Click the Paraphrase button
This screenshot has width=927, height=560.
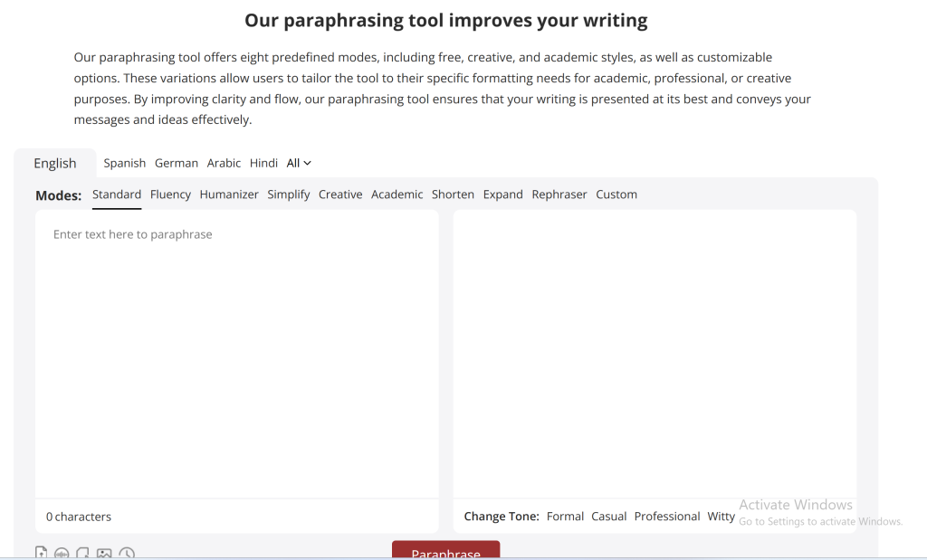click(445, 553)
